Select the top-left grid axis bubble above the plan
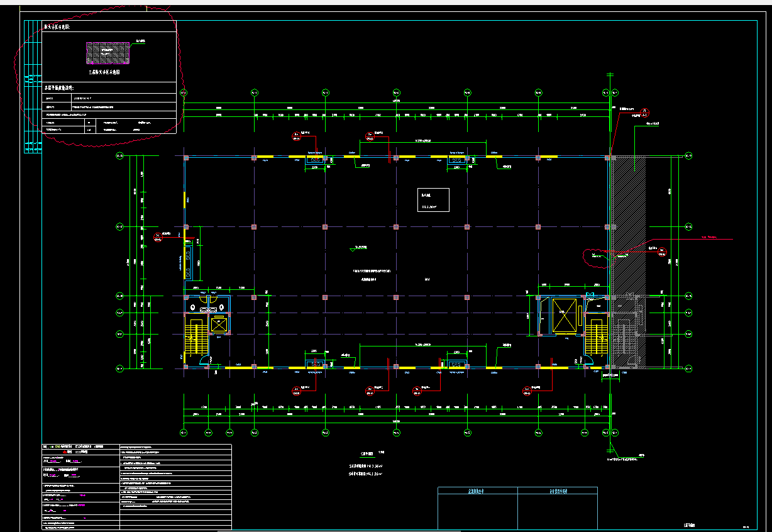The image size is (772, 532). click(x=184, y=93)
